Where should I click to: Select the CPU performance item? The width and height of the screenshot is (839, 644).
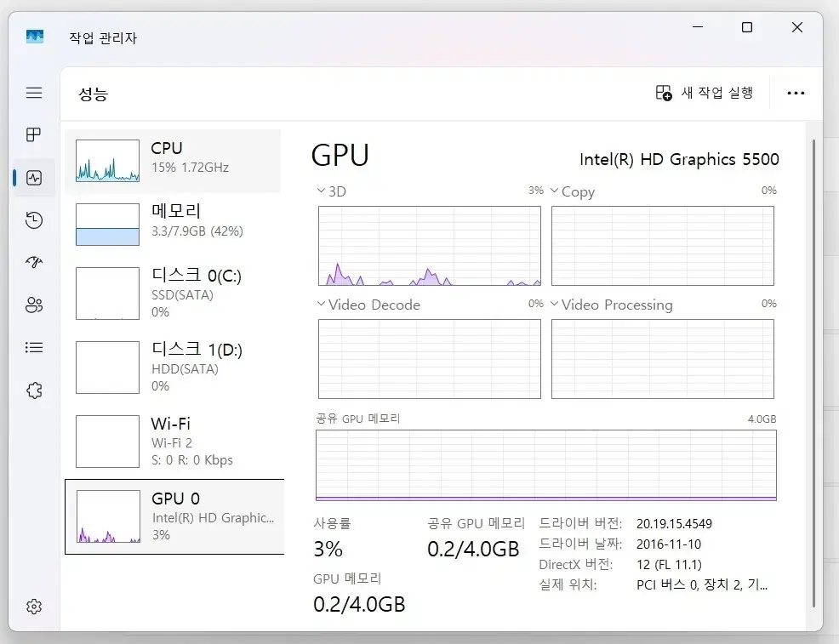click(x=173, y=161)
